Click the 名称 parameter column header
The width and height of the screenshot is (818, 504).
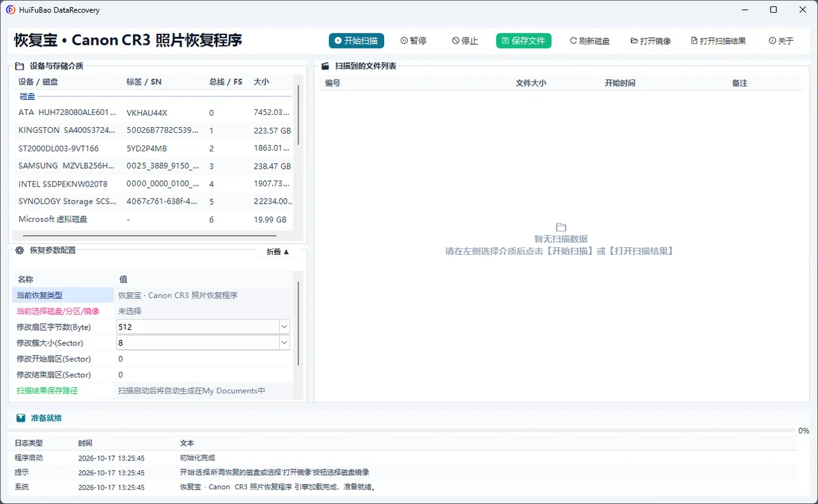pyautogui.click(x=26, y=279)
